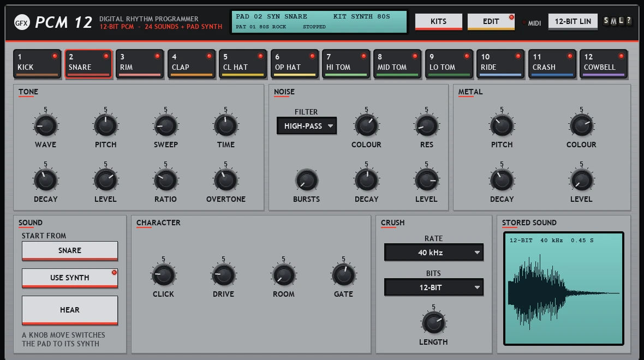
Task: Click the Tone RATIO knob
Action: tap(165, 180)
